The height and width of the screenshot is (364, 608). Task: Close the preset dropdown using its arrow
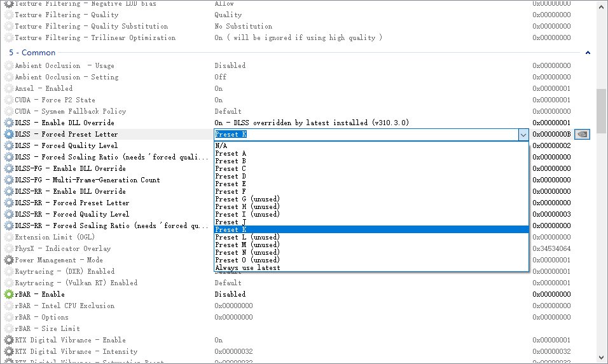523,134
